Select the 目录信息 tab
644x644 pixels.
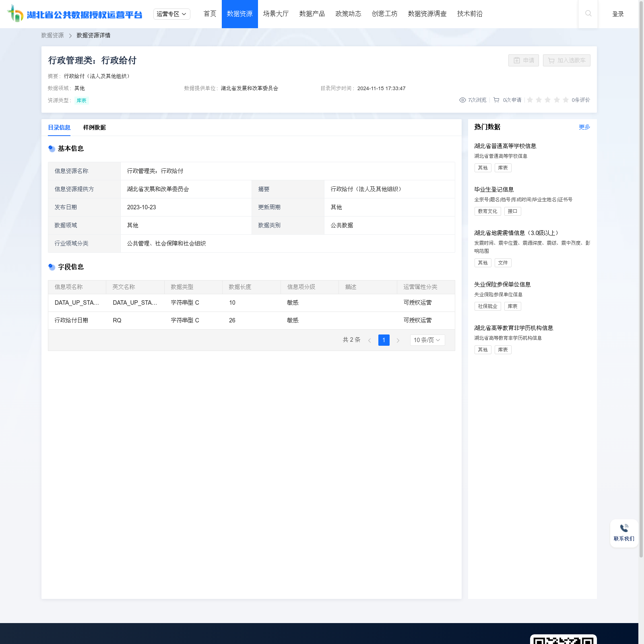[x=59, y=128]
